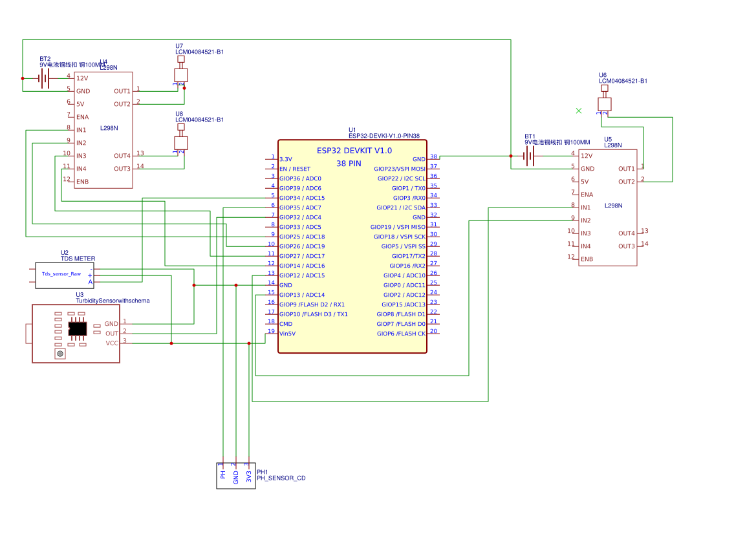Click the wire junction dot beside BT1
Viewport: 756px width, 534px height.
(x=511, y=156)
